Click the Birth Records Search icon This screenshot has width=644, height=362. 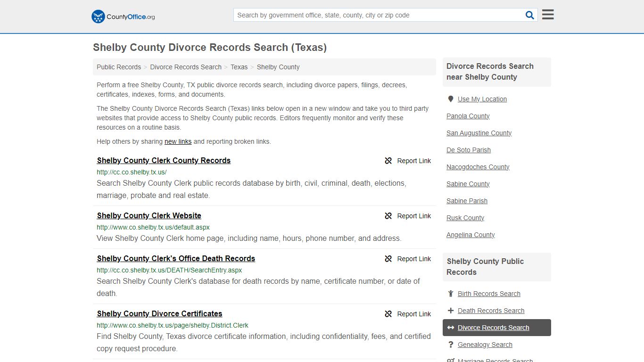(x=451, y=294)
